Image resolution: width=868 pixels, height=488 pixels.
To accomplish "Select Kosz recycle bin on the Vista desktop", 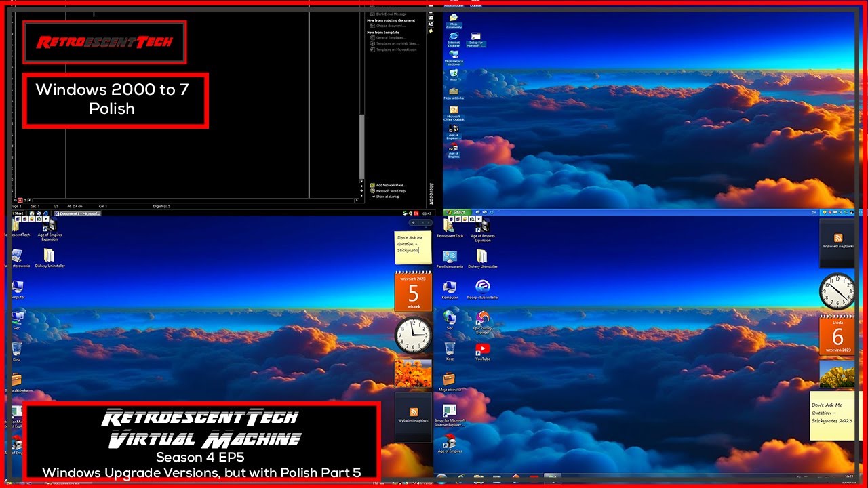I will coord(17,351).
